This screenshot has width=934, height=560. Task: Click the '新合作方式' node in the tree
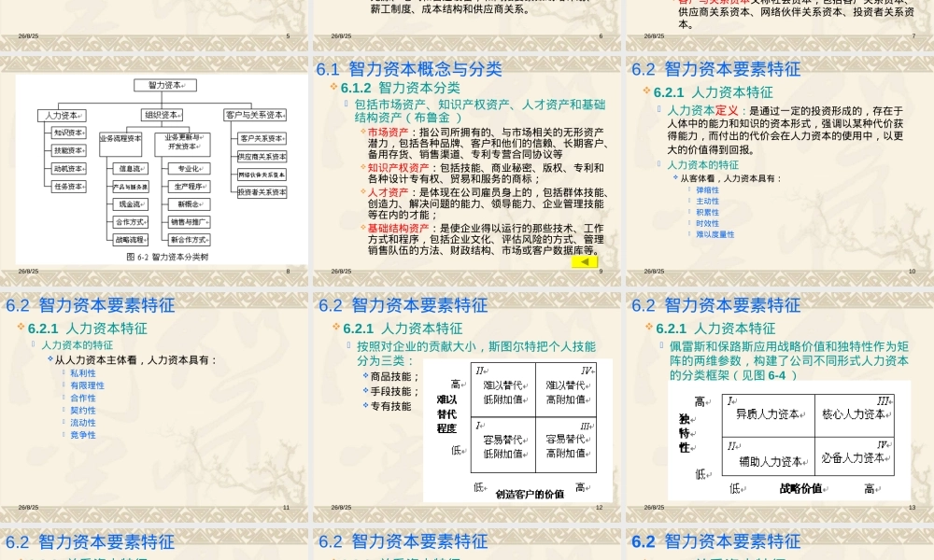189,240
